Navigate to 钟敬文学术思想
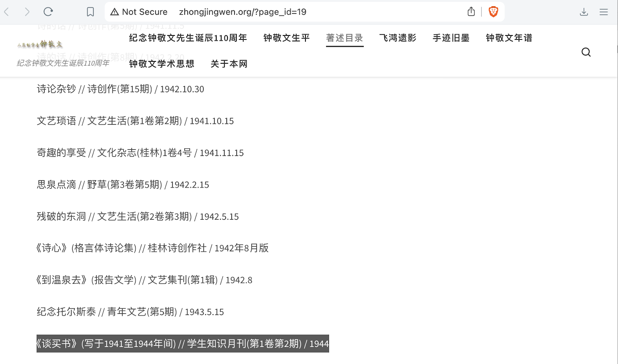This screenshot has width=618, height=364. [161, 64]
